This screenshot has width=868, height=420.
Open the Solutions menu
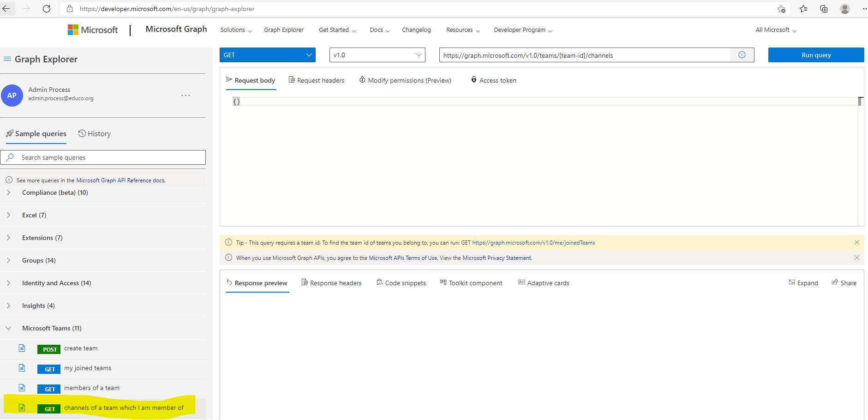pos(236,30)
